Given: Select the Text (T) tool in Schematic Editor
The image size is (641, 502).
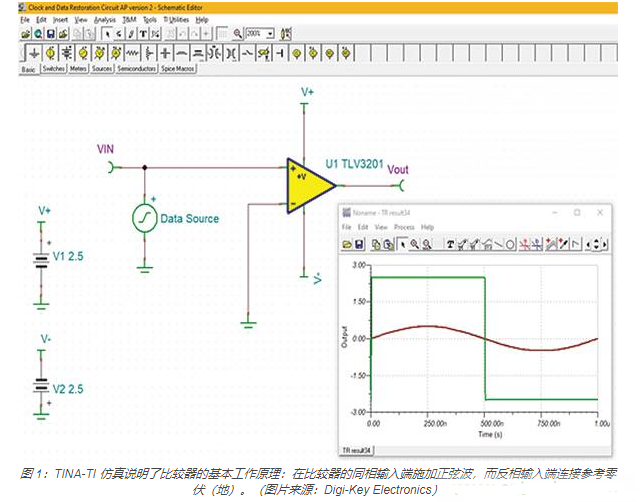Looking at the screenshot, I should pos(143,34).
